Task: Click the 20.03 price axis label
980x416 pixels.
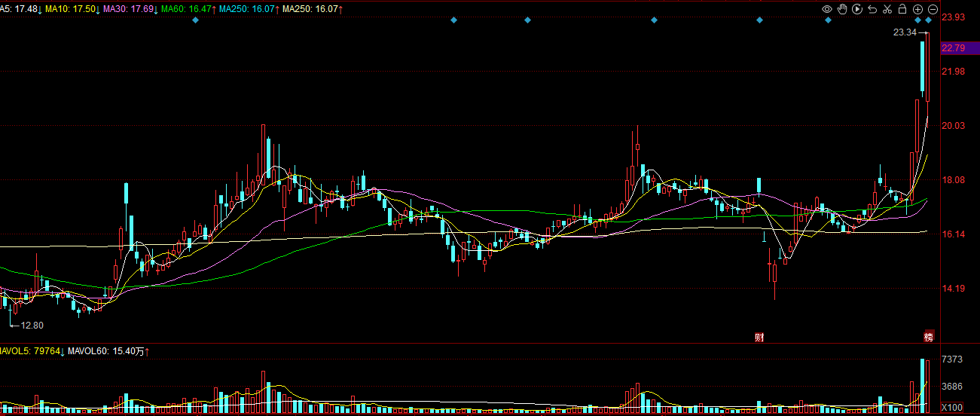Action: 954,126
